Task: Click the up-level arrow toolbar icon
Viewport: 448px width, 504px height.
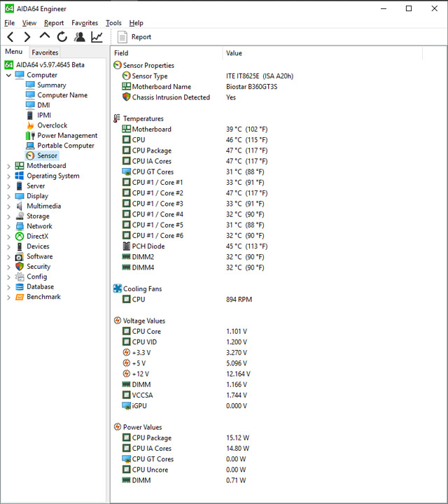Action: pyautogui.click(x=45, y=36)
